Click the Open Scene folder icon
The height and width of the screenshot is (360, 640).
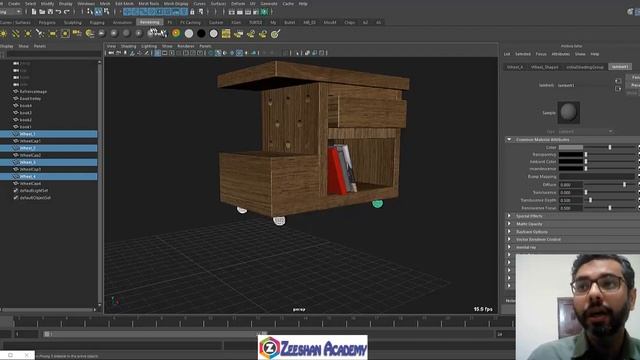click(42, 12)
